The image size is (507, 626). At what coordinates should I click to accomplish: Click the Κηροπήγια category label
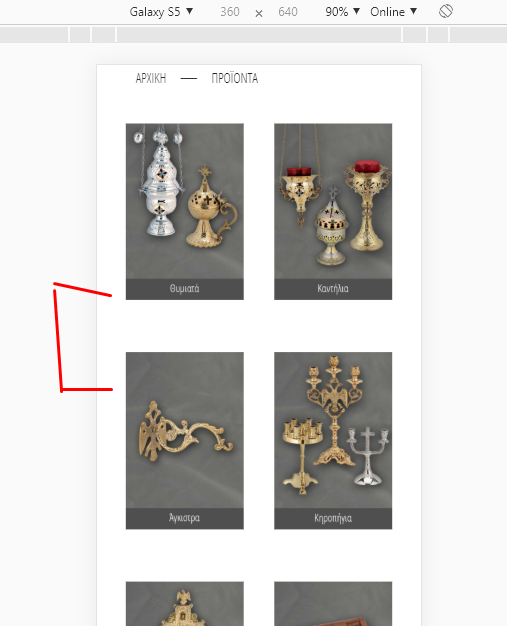[x=333, y=519]
